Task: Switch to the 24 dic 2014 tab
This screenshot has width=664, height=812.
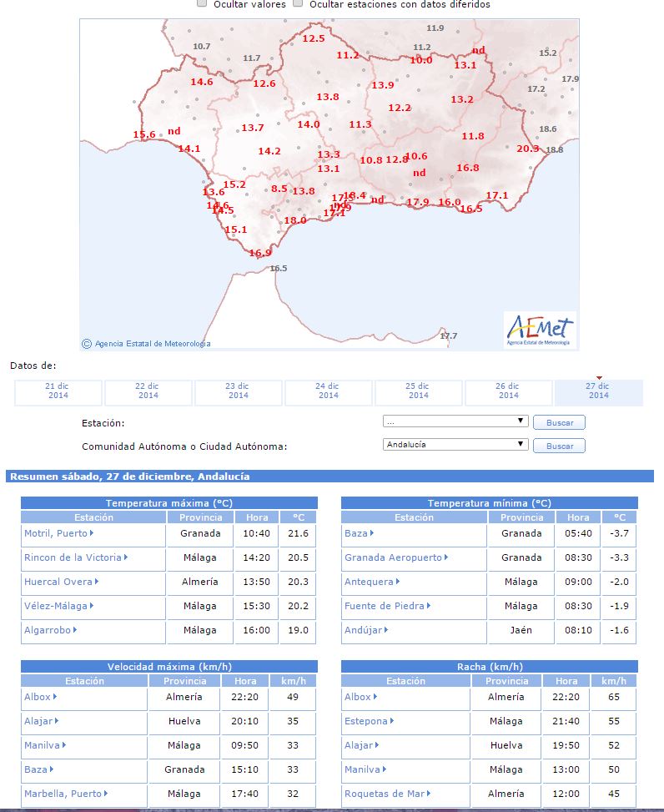Action: click(329, 391)
